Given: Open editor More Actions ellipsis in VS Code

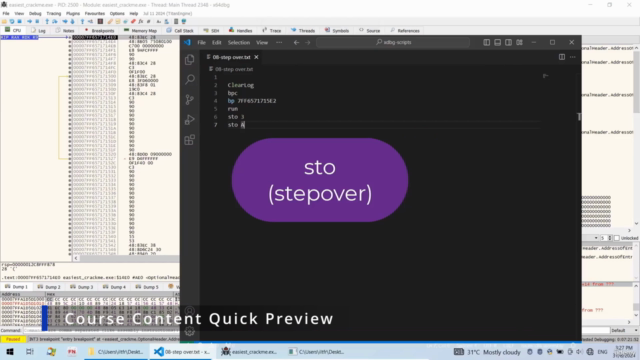Looking at the screenshot, I should point(573,57).
